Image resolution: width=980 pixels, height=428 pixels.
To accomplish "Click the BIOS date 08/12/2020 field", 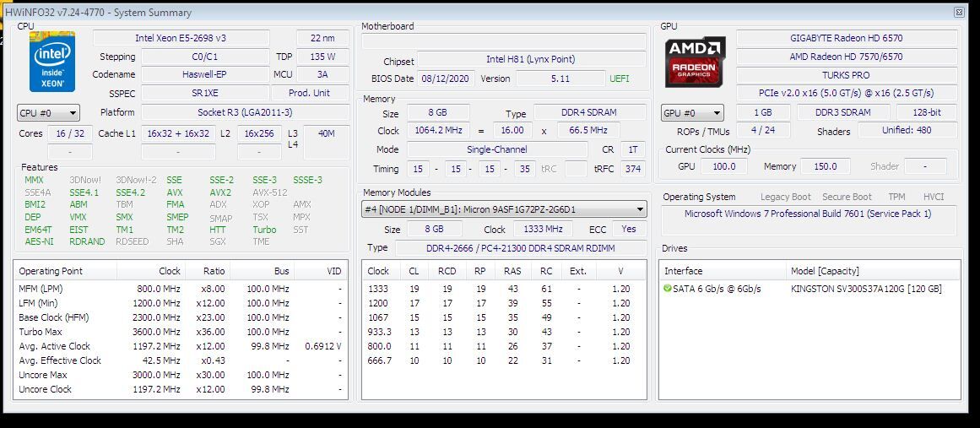I will [x=447, y=79].
